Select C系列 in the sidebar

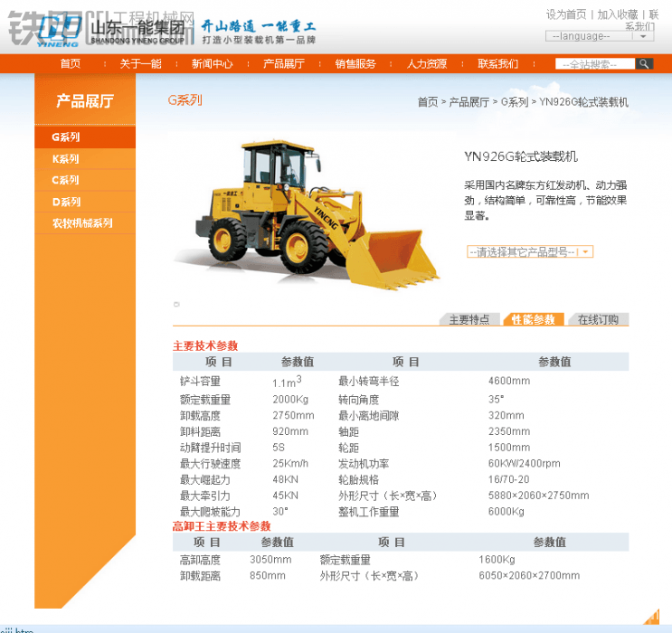pos(85,180)
